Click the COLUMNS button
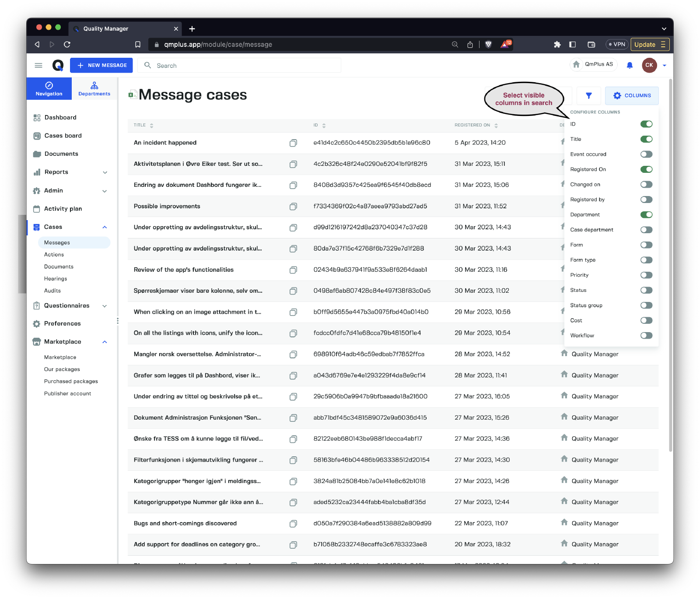 [631, 96]
